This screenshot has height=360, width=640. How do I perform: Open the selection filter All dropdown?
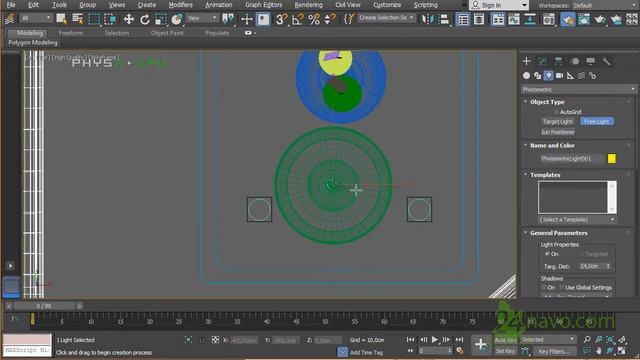pyautogui.click(x=36, y=18)
